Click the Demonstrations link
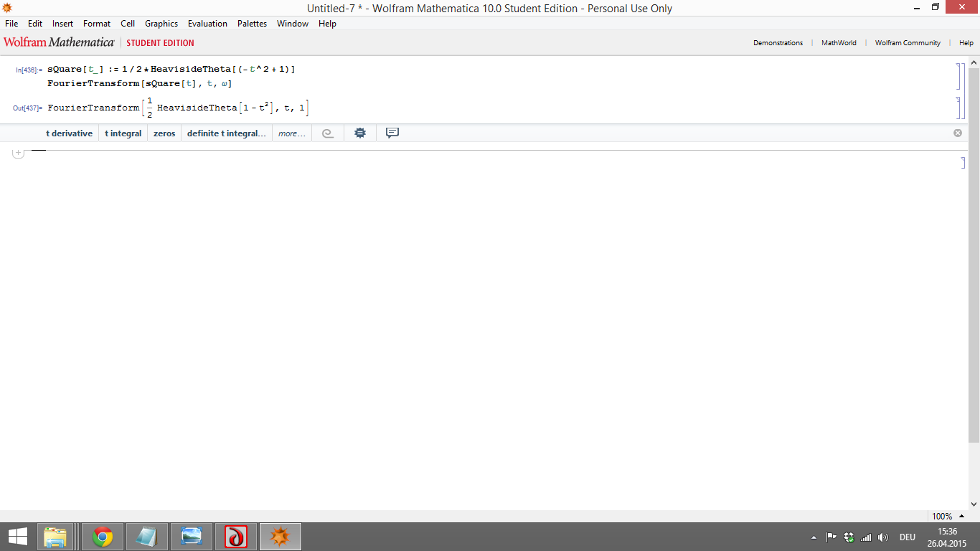The width and height of the screenshot is (980, 551). tap(778, 43)
